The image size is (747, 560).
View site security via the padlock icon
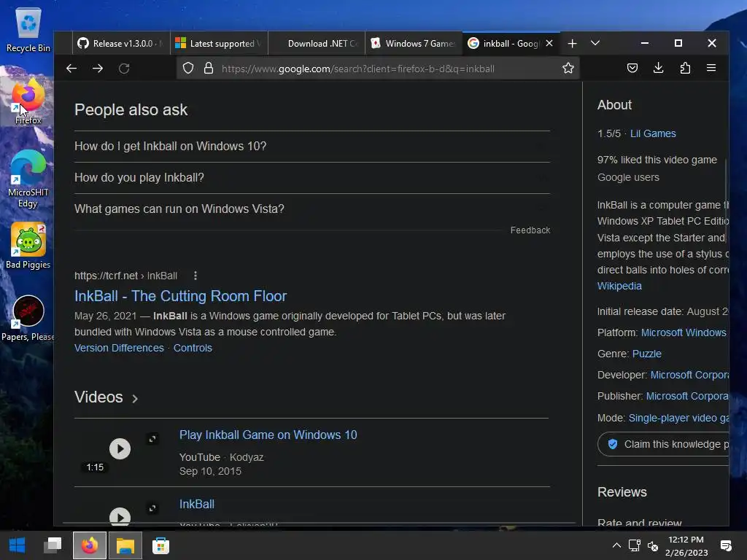point(209,69)
